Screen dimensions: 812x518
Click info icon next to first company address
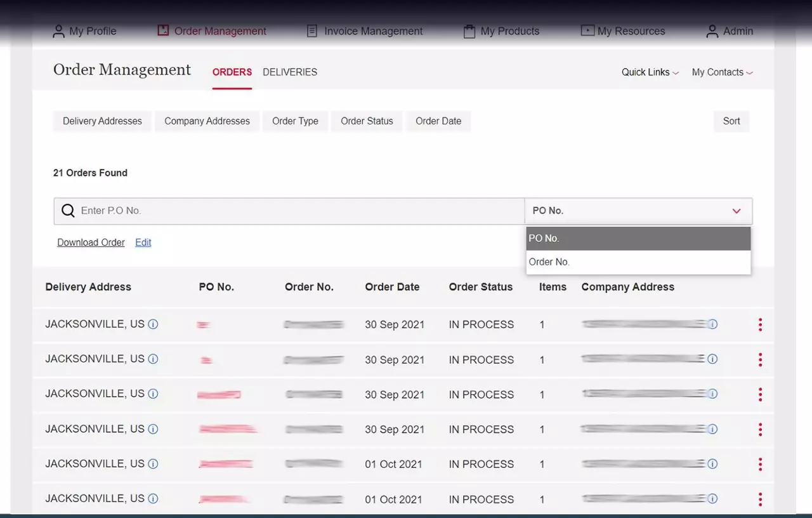712,324
